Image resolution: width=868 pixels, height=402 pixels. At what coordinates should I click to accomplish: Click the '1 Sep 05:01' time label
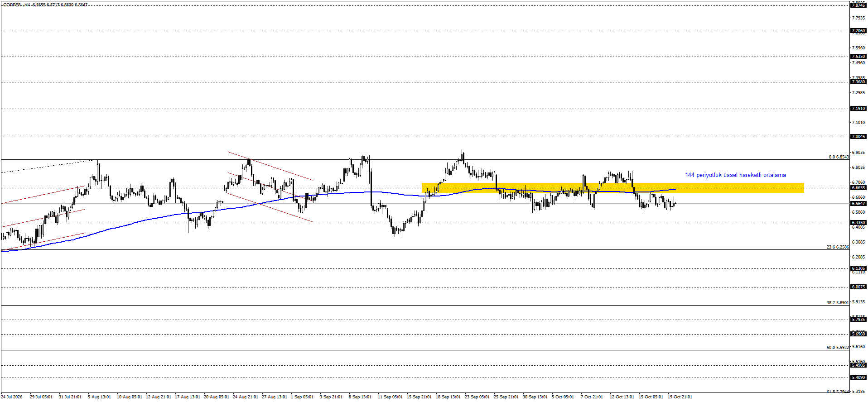point(302,397)
